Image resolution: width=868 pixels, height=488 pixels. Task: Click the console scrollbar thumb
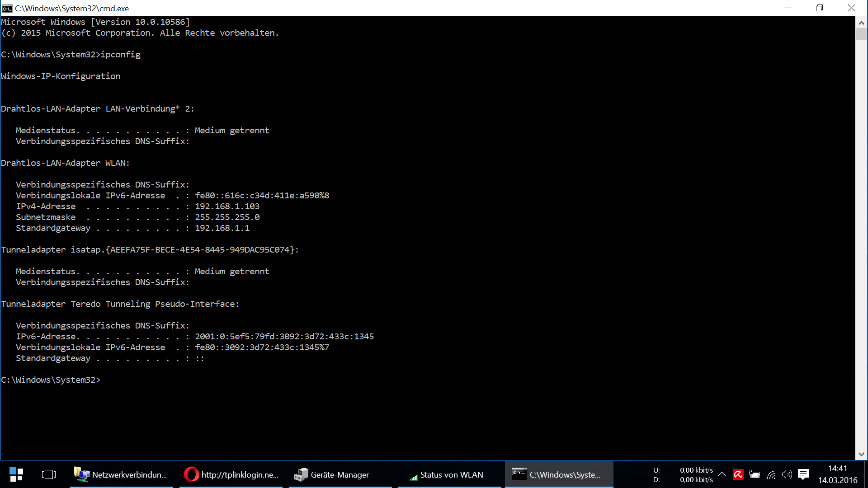click(x=861, y=34)
